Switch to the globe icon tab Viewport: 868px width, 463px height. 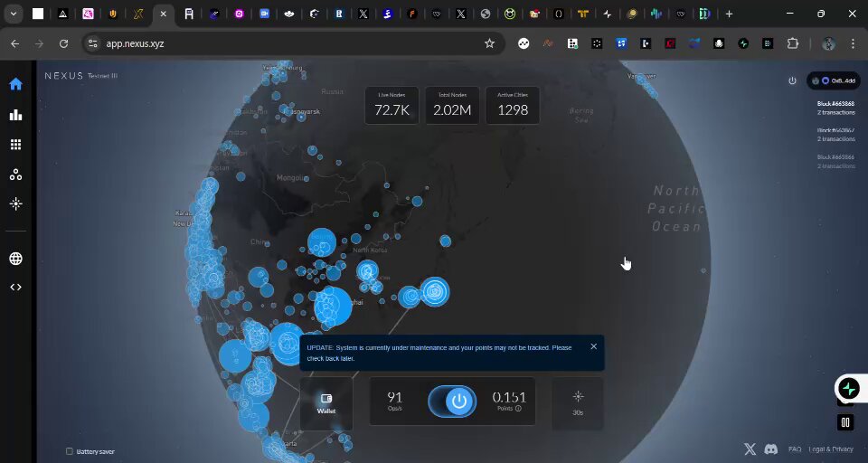(486, 14)
